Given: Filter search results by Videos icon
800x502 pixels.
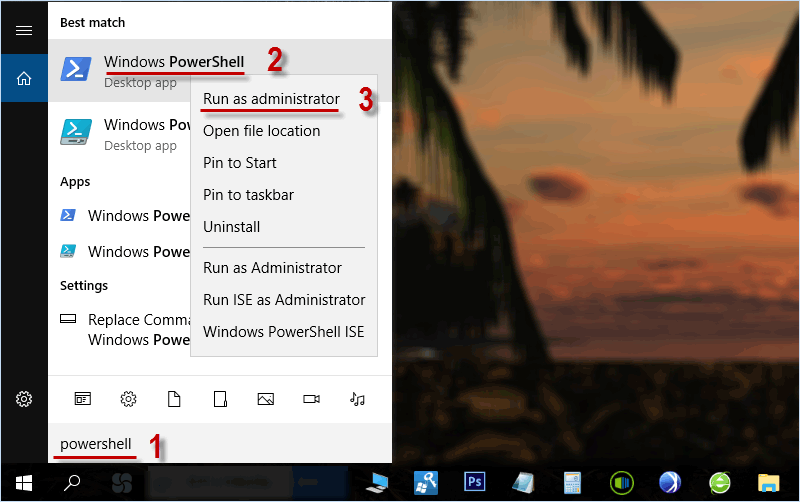Looking at the screenshot, I should [311, 399].
